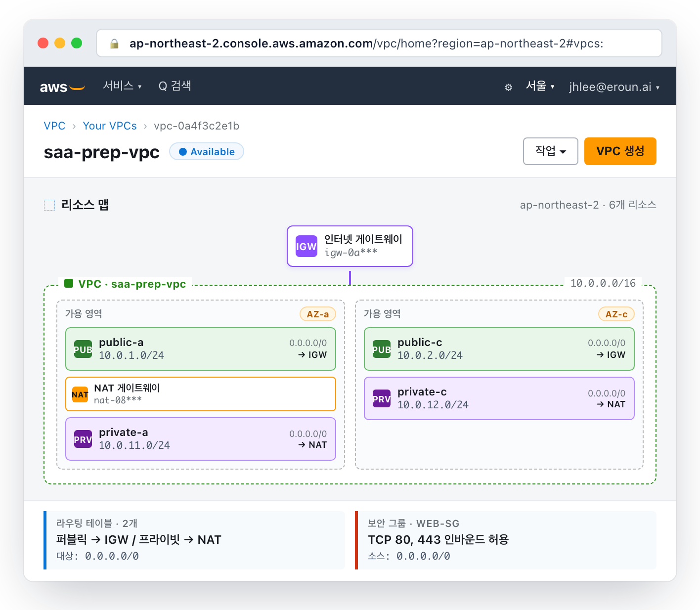The width and height of the screenshot is (700, 610).
Task: Click the Available status badge
Action: pyautogui.click(x=207, y=152)
